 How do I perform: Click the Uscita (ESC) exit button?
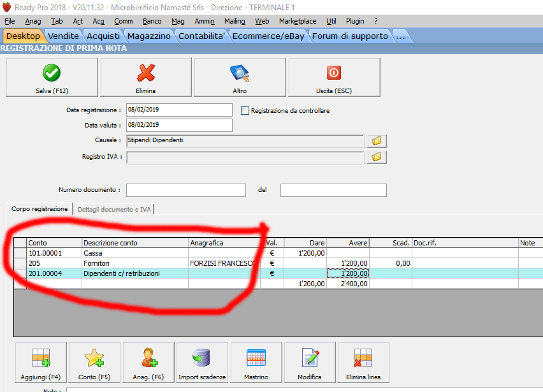(334, 77)
